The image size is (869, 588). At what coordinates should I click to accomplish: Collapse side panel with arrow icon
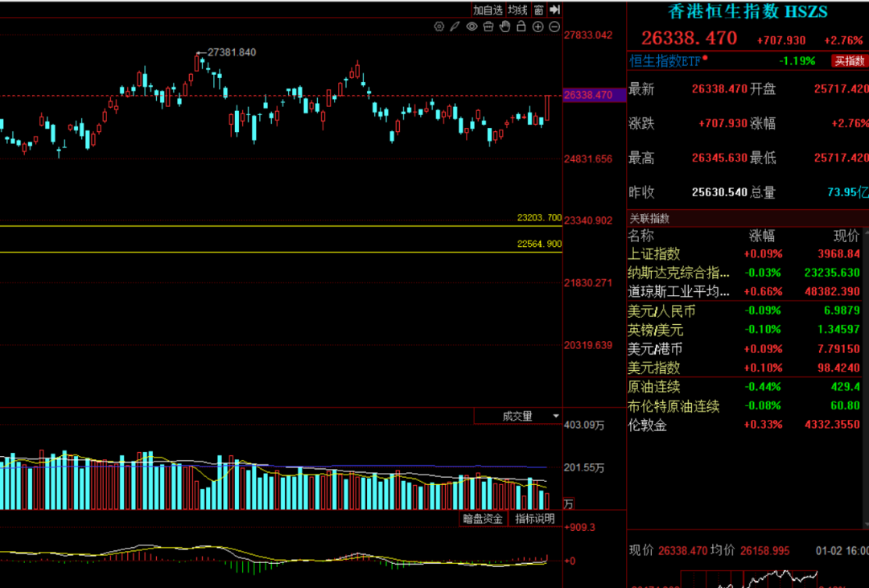[555, 10]
